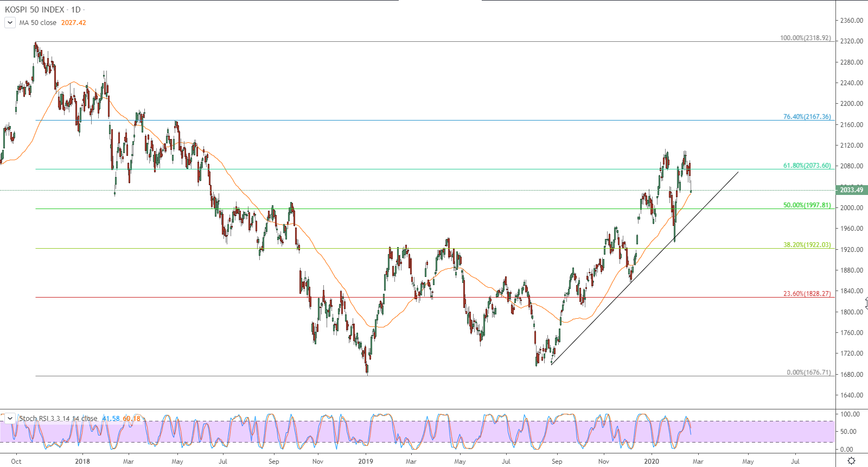The height and width of the screenshot is (467, 868).
Task: Click the 1760.00 price axis label
Action: (851, 333)
